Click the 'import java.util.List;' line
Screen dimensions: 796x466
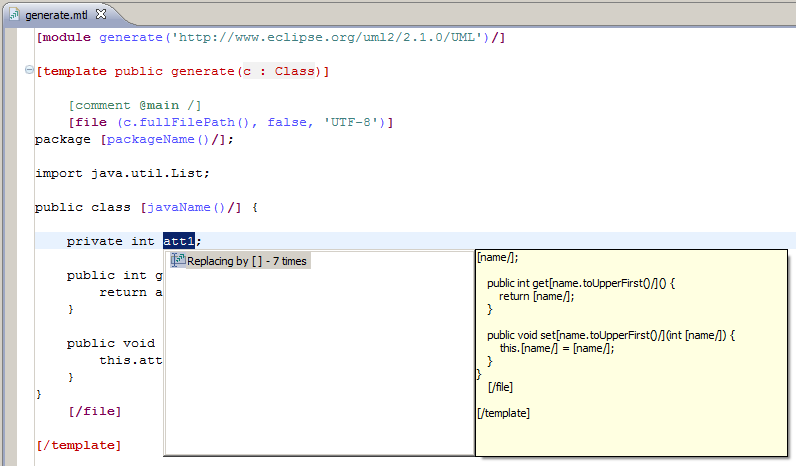click(x=122, y=174)
